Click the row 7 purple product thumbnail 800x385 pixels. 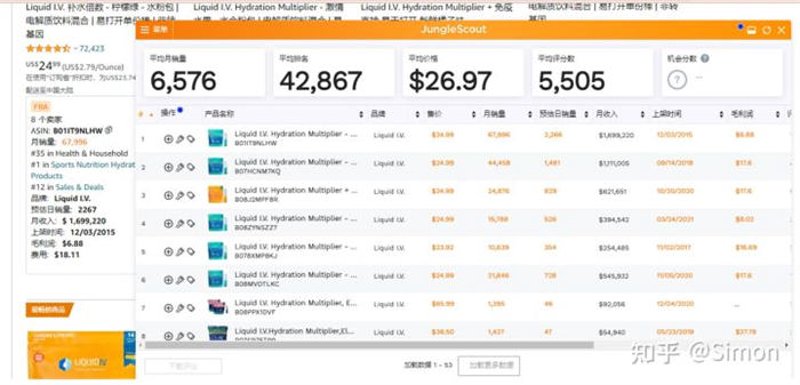tap(217, 307)
